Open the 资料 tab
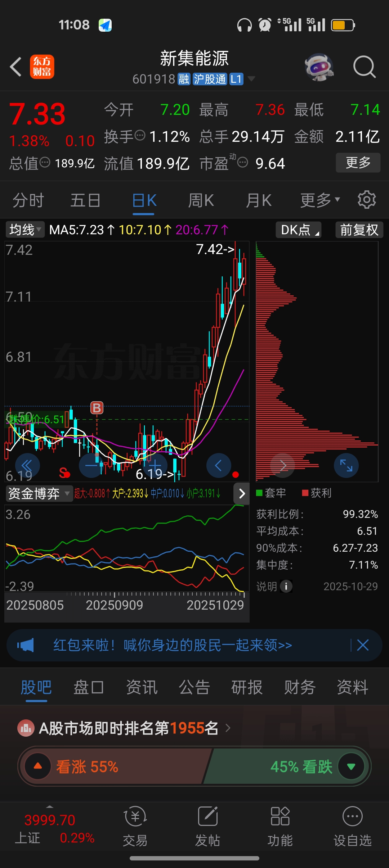 coord(352,687)
